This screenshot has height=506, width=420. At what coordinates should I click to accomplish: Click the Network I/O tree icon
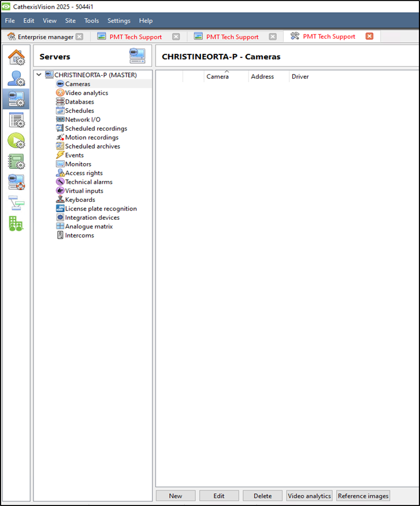tap(60, 119)
